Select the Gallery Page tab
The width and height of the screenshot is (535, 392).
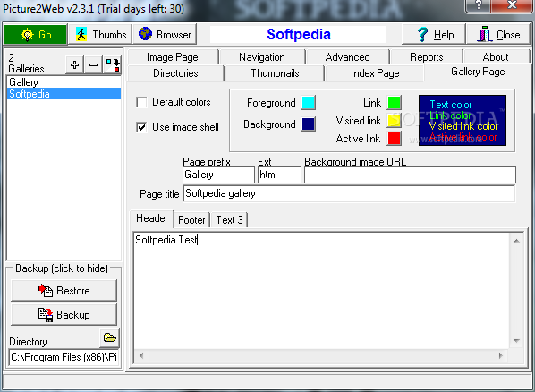tap(478, 72)
